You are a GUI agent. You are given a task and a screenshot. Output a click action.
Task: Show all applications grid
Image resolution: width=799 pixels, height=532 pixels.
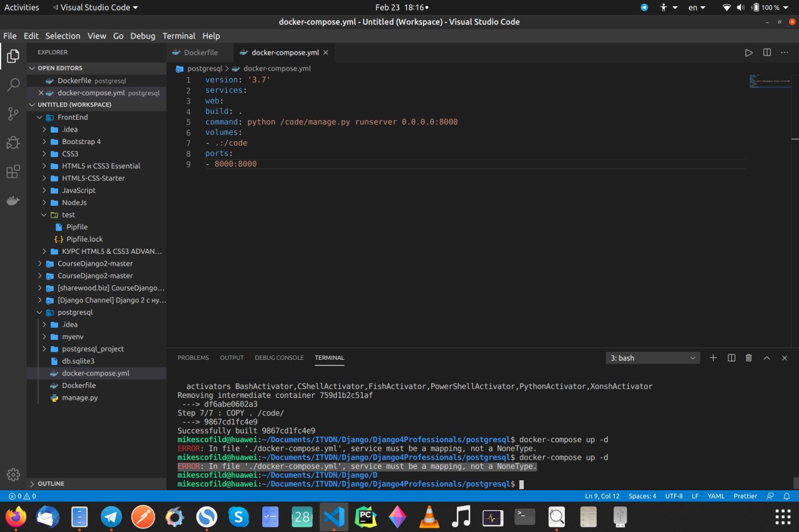(783, 516)
